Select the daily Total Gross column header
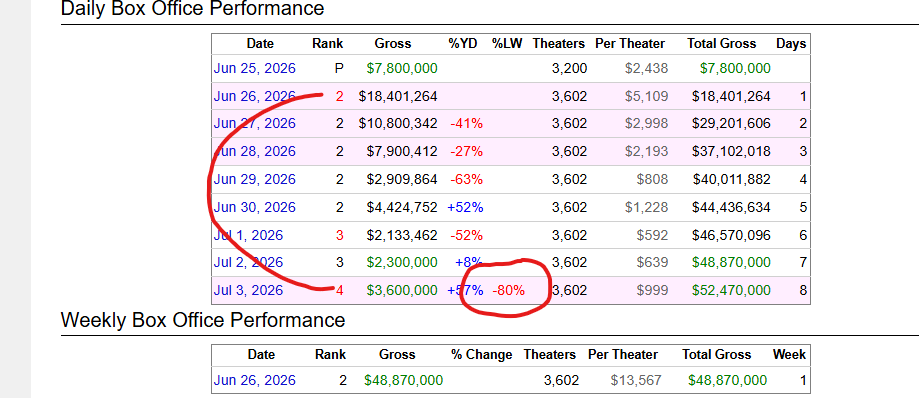Viewport: 919px width, 398px height. pos(721,43)
